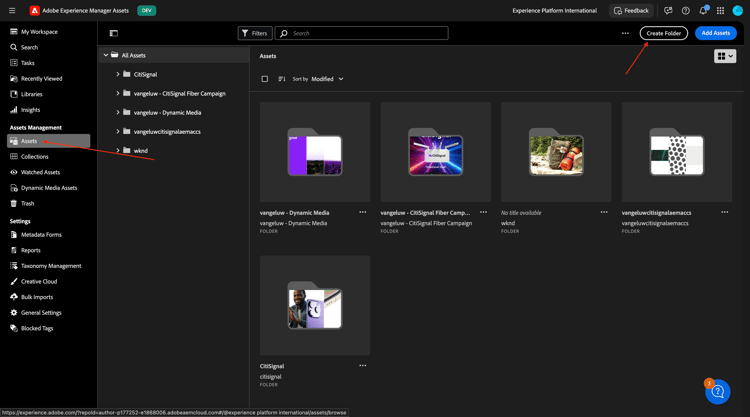Open the view switcher dropdown
This screenshot has width=750, height=417.
tap(725, 56)
